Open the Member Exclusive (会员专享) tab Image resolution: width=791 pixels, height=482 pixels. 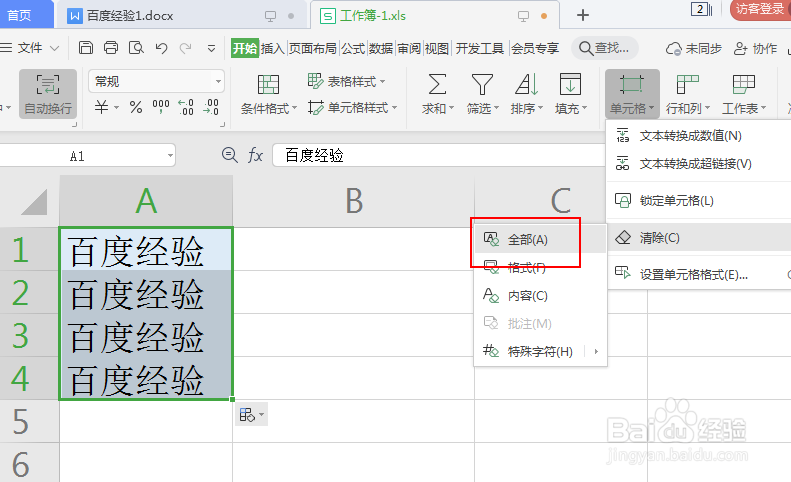(535, 48)
